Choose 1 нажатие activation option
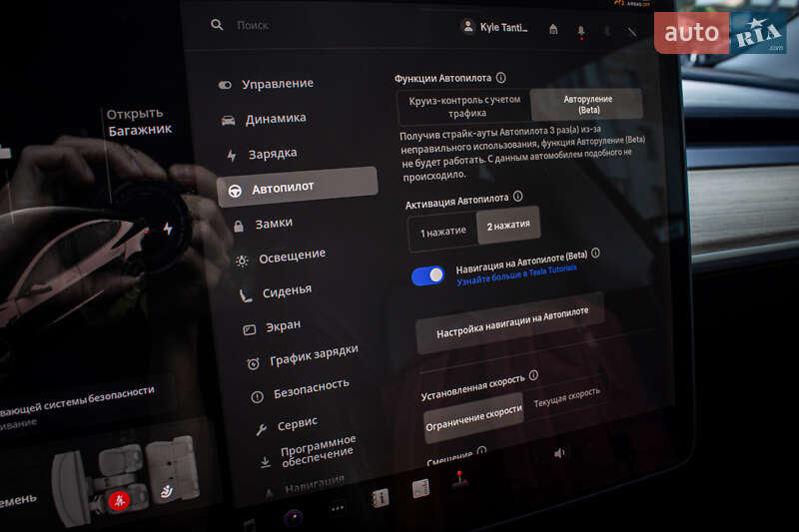 click(x=442, y=232)
